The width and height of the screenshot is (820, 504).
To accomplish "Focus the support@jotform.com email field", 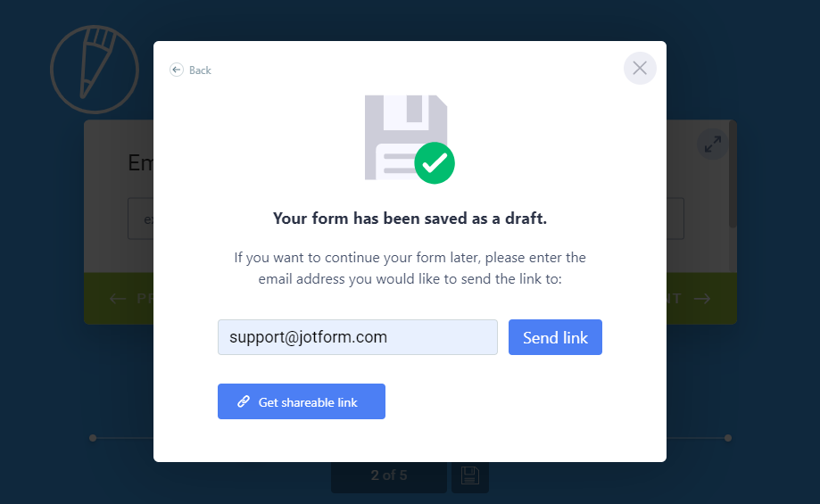I will pos(357,337).
